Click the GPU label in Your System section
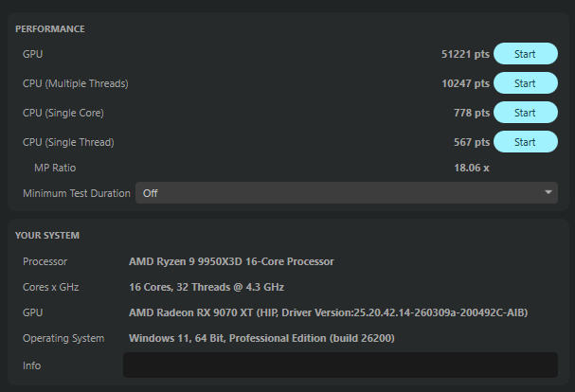 coord(32,312)
